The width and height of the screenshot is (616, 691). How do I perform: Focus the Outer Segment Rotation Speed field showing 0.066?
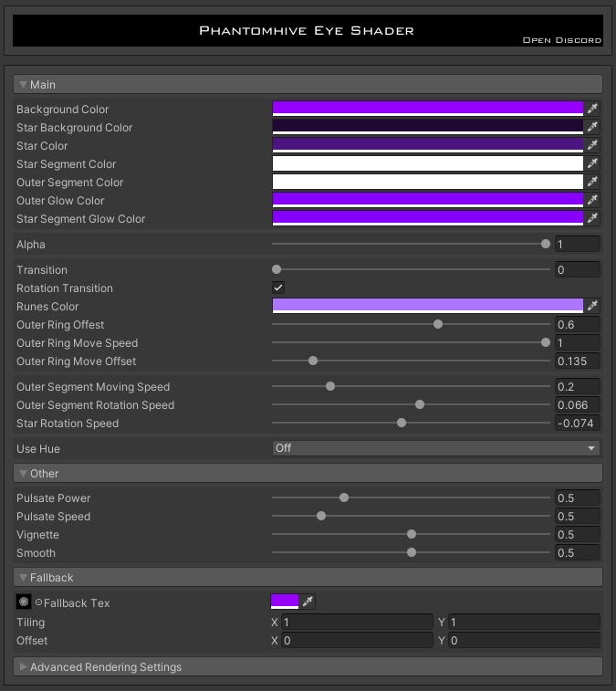578,404
